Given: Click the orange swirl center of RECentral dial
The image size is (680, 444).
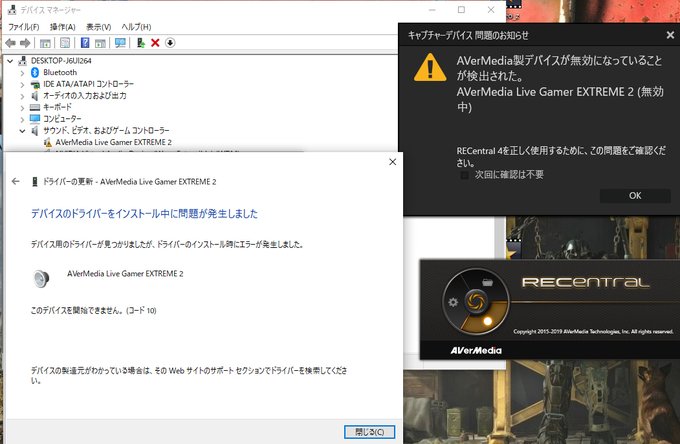Looking at the screenshot, I should [x=476, y=300].
